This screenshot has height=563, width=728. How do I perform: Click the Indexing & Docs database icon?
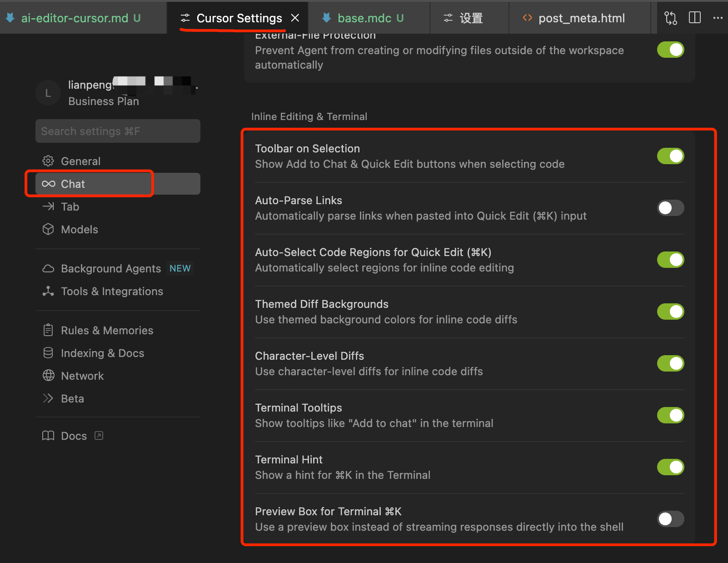48,353
